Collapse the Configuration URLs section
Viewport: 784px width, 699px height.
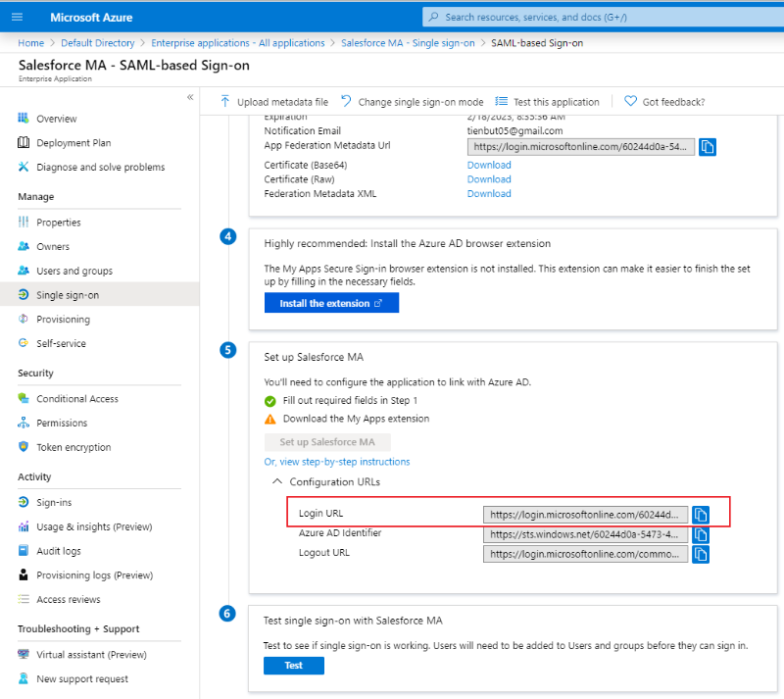278,482
